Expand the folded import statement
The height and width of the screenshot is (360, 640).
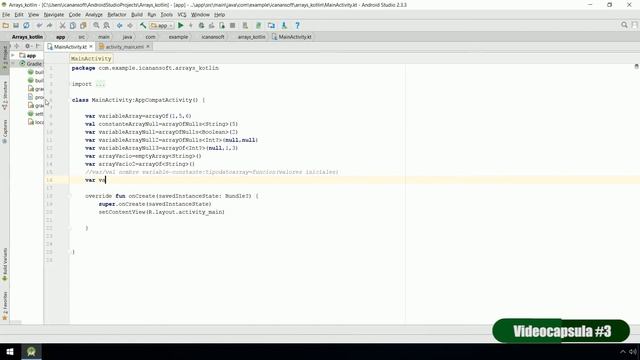(100, 84)
